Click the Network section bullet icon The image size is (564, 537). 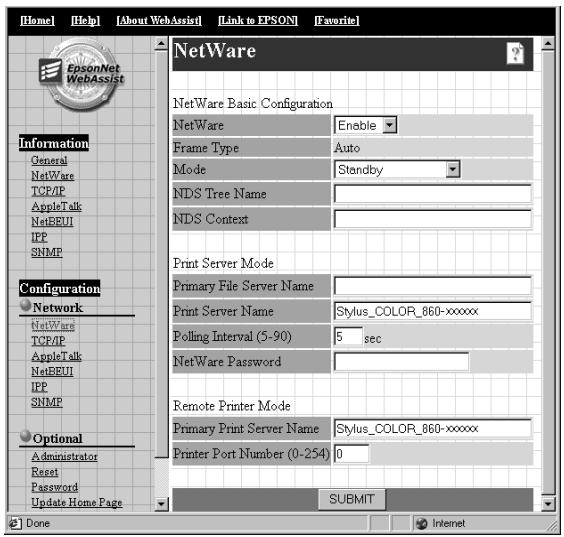coord(26,305)
